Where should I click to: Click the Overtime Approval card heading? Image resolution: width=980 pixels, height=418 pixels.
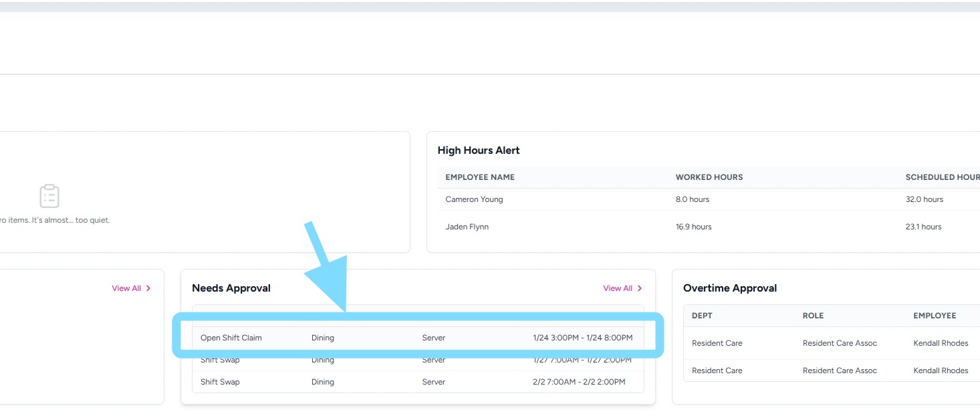pyautogui.click(x=730, y=288)
